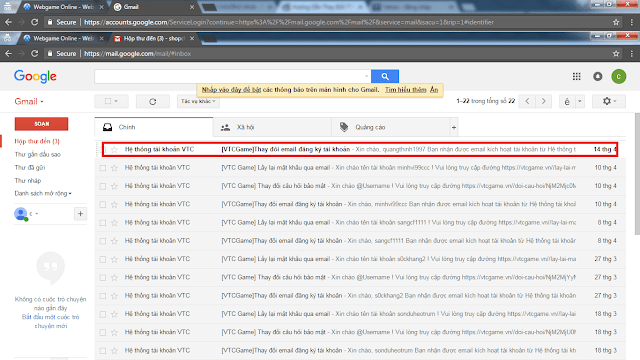Open chat status dropdown next to avatar
This screenshot has width=640, height=360.
click(37, 213)
